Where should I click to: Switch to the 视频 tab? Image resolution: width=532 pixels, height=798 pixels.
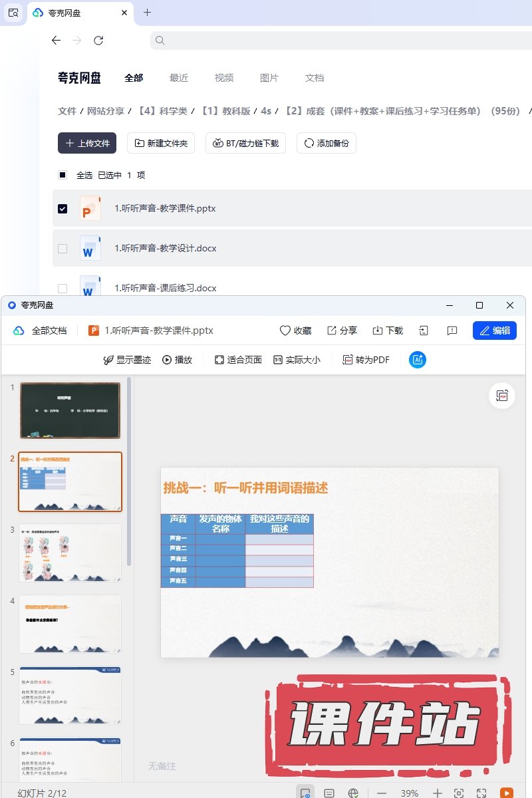pos(224,78)
